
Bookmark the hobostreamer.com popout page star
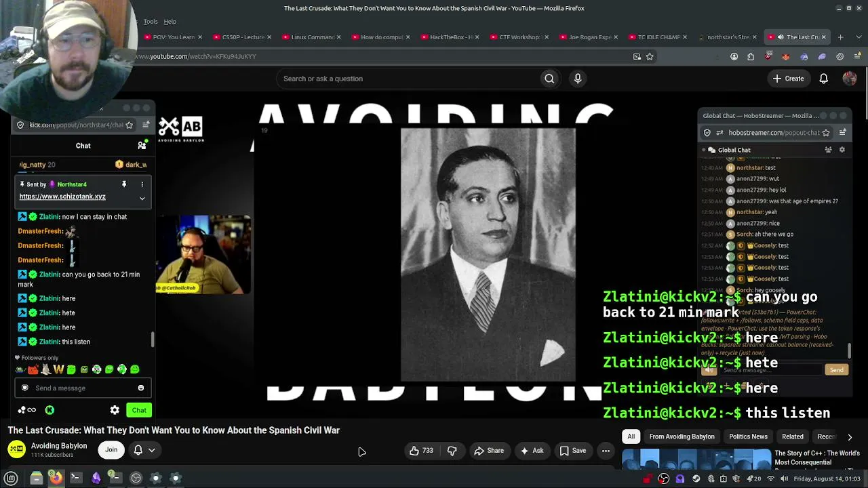826,133
